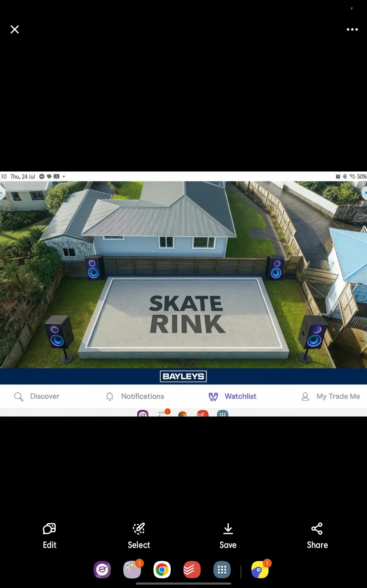Launch Chrome from the dock
Image resolution: width=367 pixels, height=588 pixels.
[x=162, y=570]
